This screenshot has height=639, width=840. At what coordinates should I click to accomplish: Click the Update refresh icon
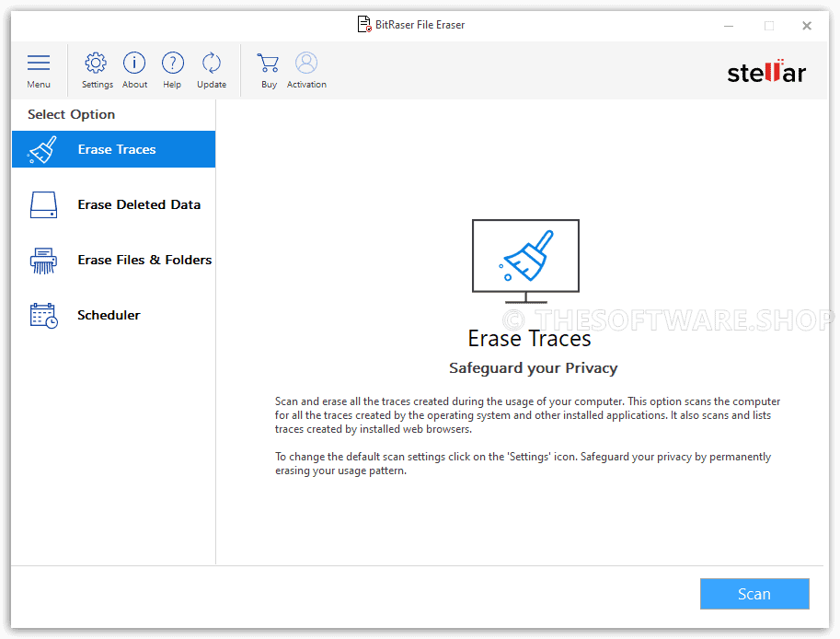point(212,63)
